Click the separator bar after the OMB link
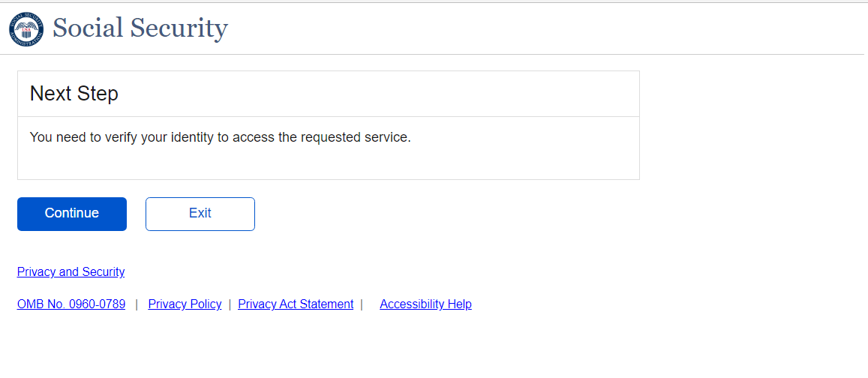Viewport: 868px width, 378px height. point(137,304)
